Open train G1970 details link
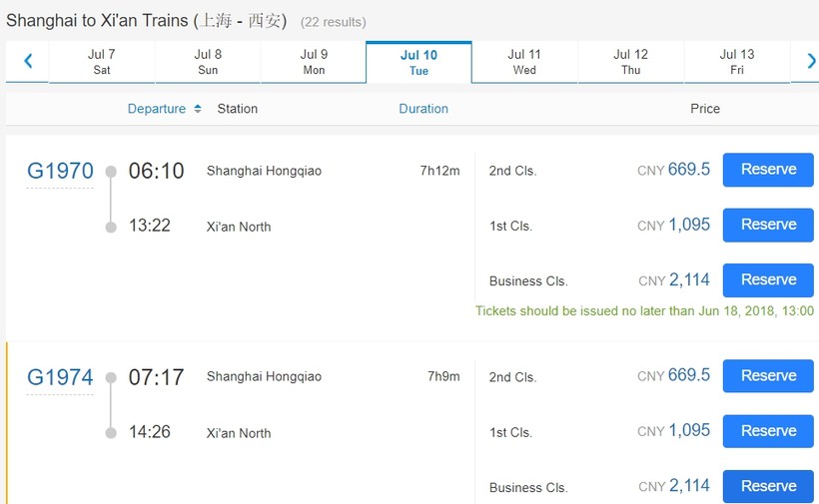819x504 pixels. [x=60, y=171]
